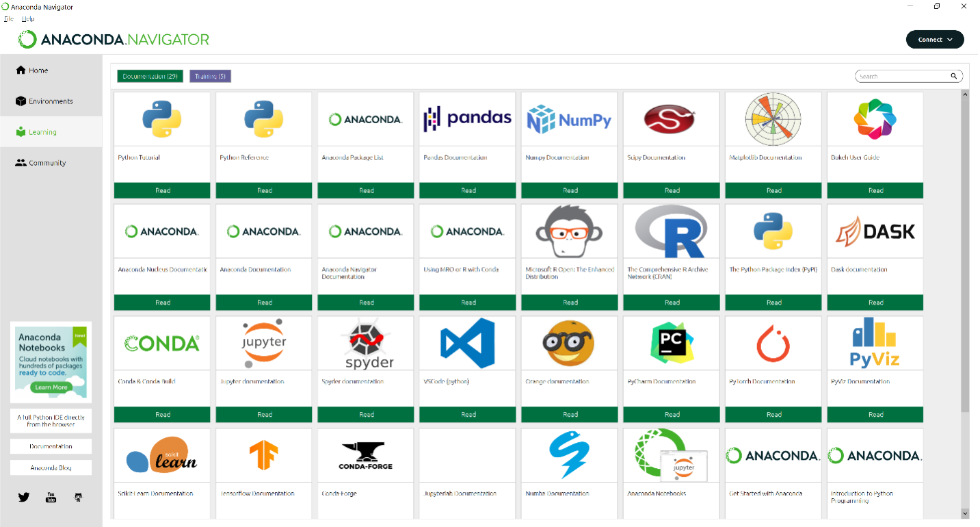Image resolution: width=980 pixels, height=527 pixels.
Task: Open the GitHub icon in sidebar
Action: click(78, 497)
